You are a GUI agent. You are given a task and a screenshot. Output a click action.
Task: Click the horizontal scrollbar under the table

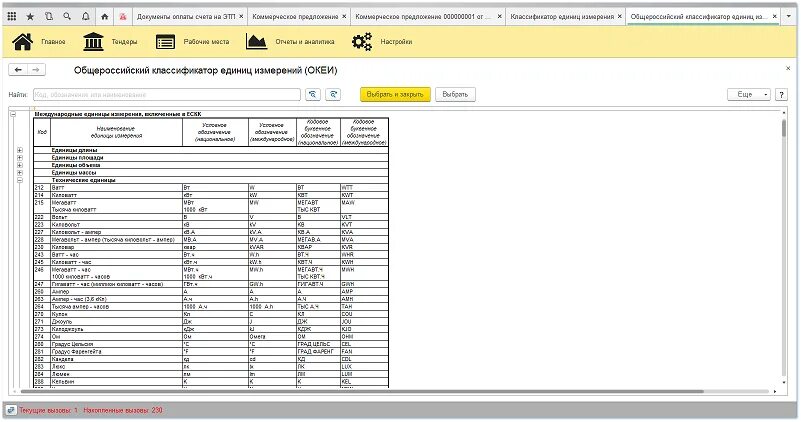362,391
